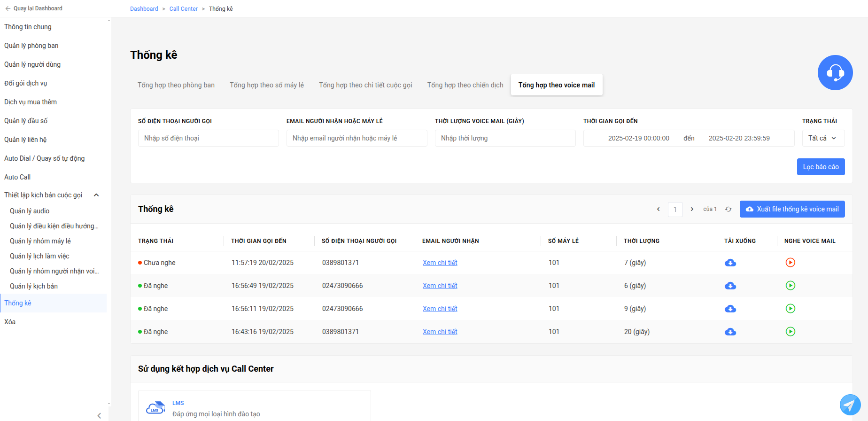Viewport: 868px width, 421px height.
Task: Play the 16:56:49 voice mail recording
Action: [x=790, y=286]
